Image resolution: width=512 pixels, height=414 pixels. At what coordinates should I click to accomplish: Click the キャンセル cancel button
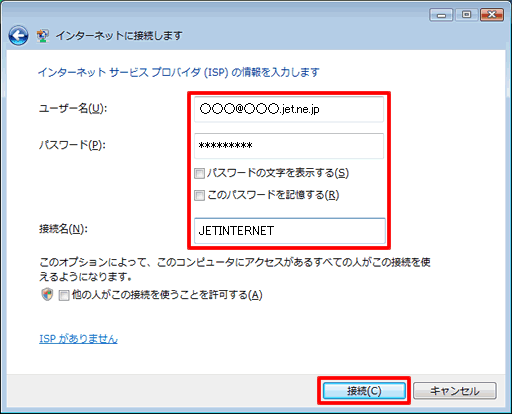coord(455,391)
